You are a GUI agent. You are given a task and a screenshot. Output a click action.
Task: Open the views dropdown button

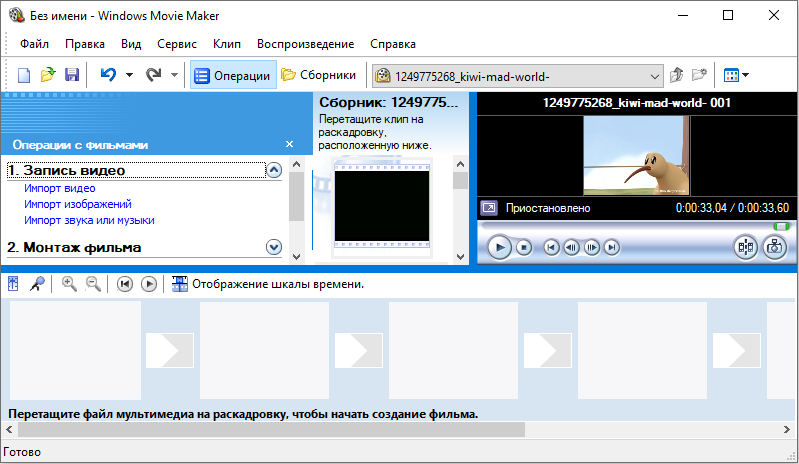(736, 75)
